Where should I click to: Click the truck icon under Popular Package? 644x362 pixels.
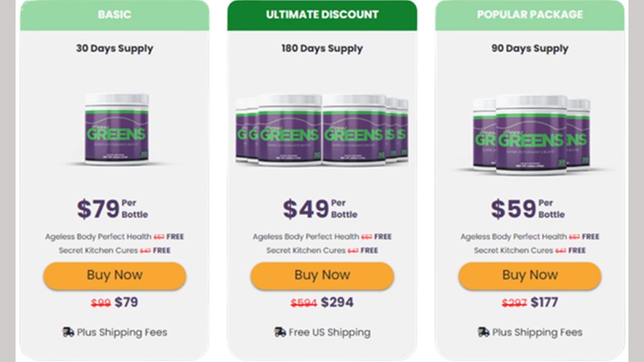(484, 332)
